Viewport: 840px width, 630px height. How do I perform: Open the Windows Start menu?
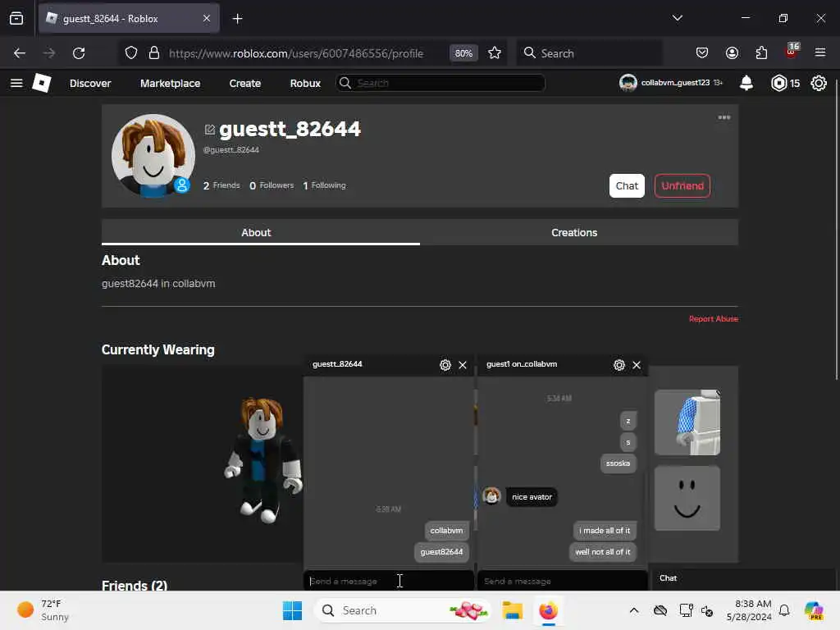(x=293, y=610)
